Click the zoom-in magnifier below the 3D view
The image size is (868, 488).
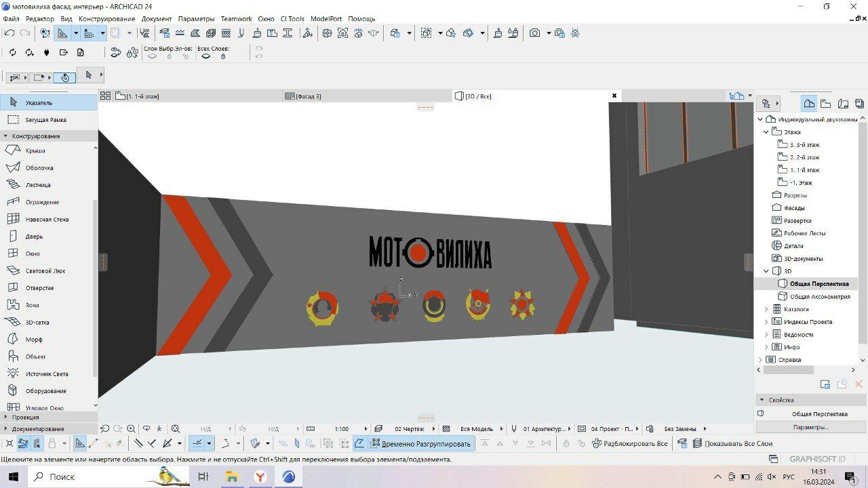(x=132, y=429)
